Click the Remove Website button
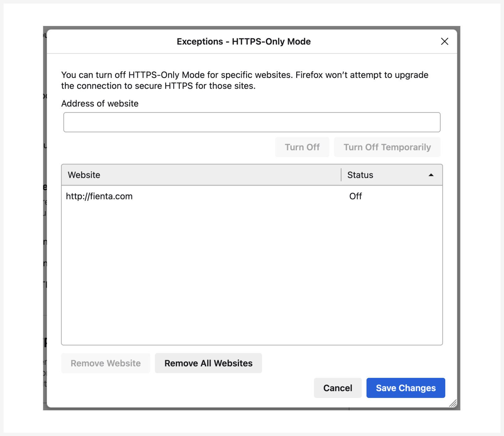504x436 pixels. [105, 363]
